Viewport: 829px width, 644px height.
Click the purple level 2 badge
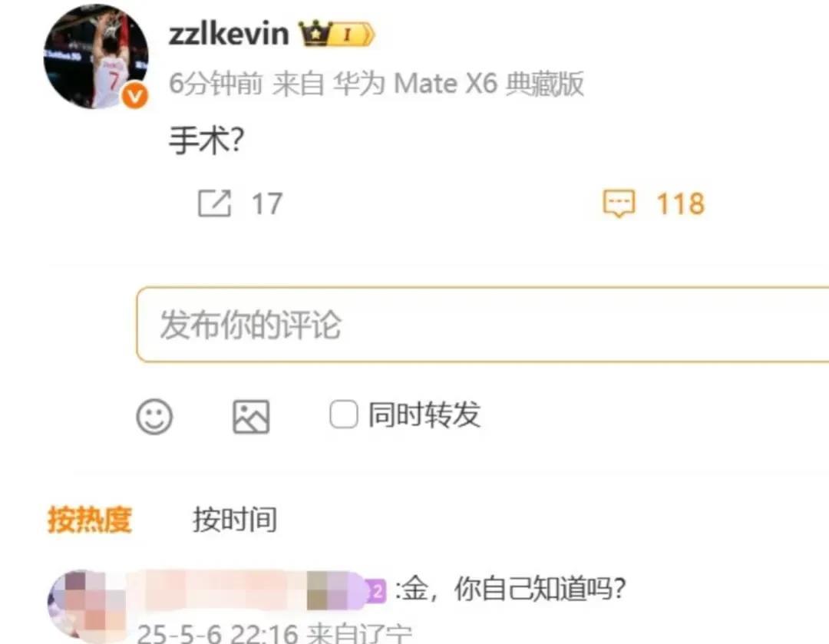[x=376, y=590]
